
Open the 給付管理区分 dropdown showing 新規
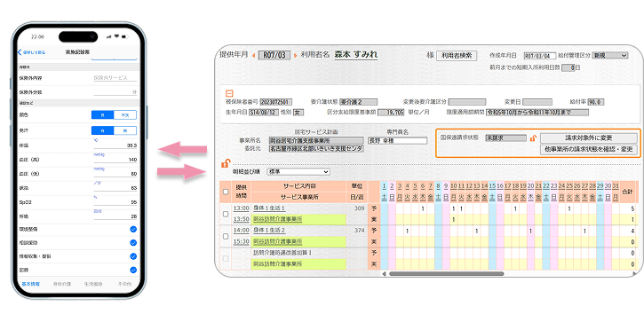click(610, 55)
